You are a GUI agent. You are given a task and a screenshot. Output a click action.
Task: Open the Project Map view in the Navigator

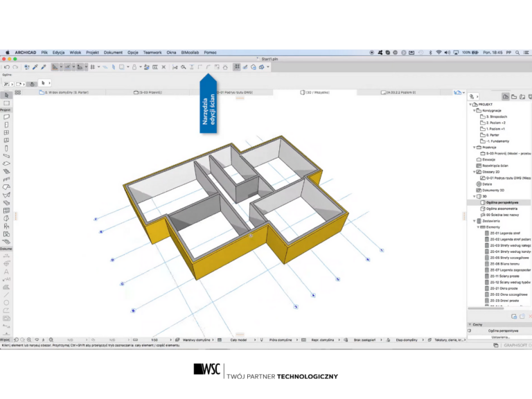tap(506, 96)
